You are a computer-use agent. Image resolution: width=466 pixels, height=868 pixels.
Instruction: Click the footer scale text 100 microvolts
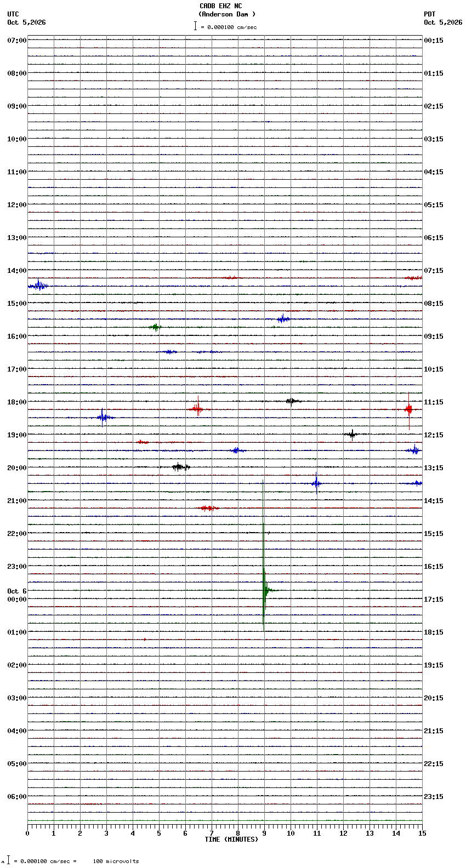pyautogui.click(x=116, y=861)
